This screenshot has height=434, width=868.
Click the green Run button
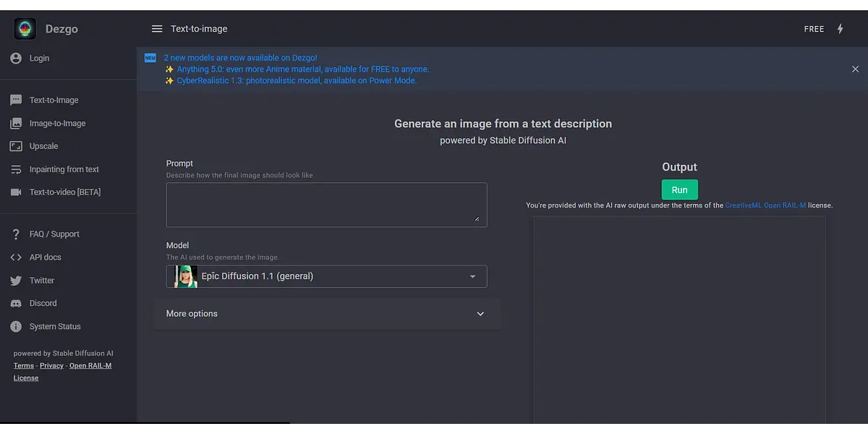tap(679, 190)
